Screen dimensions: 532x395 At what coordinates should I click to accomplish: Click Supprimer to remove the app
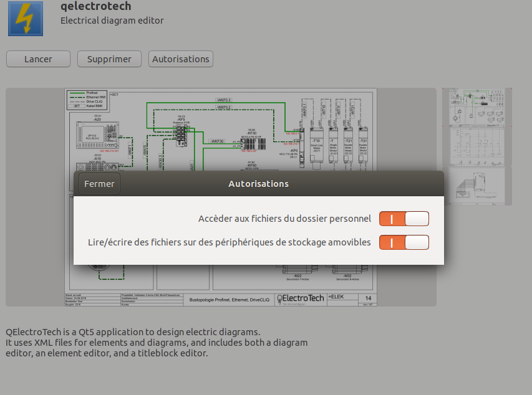[x=109, y=59]
